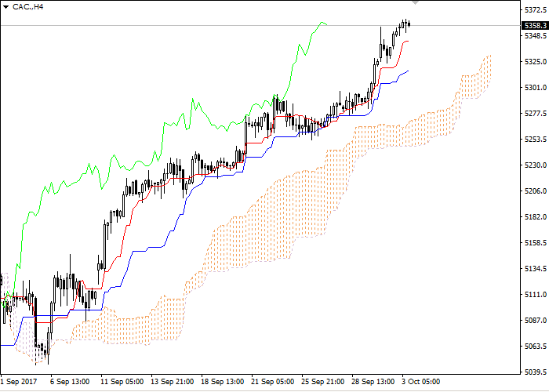549x392 pixels.
Task: Click the 13 Sep 21:00 date label
Action: point(172,382)
